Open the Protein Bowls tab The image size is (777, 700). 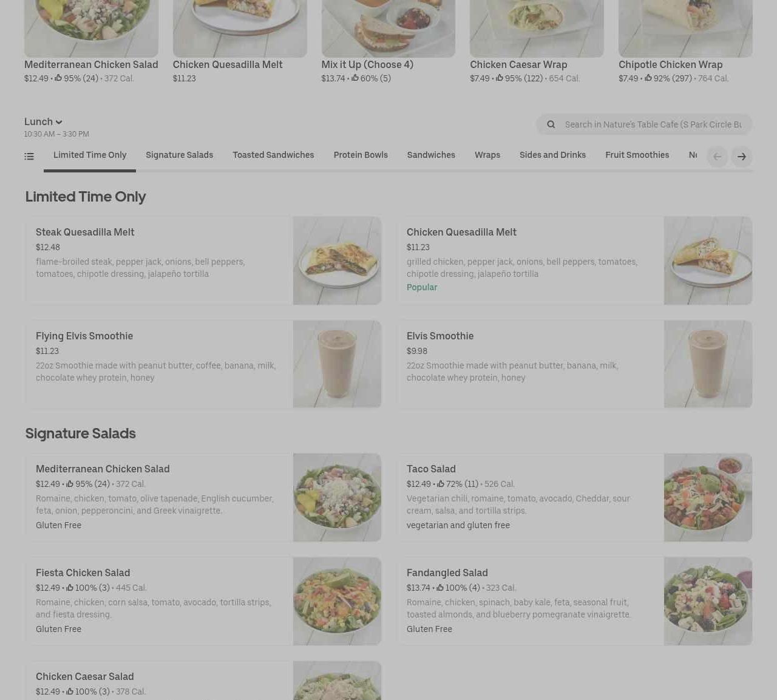[x=361, y=155]
